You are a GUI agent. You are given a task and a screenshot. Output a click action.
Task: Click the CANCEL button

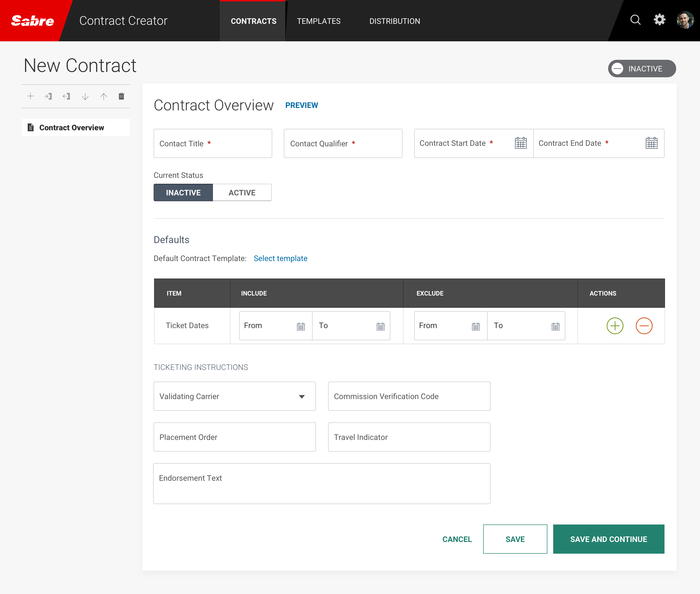coord(457,539)
